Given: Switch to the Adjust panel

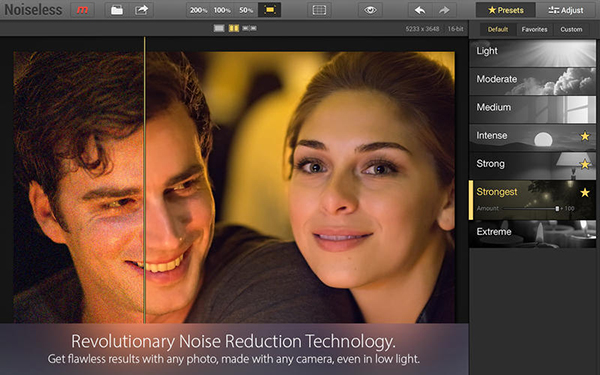Looking at the screenshot, I should click(566, 10).
